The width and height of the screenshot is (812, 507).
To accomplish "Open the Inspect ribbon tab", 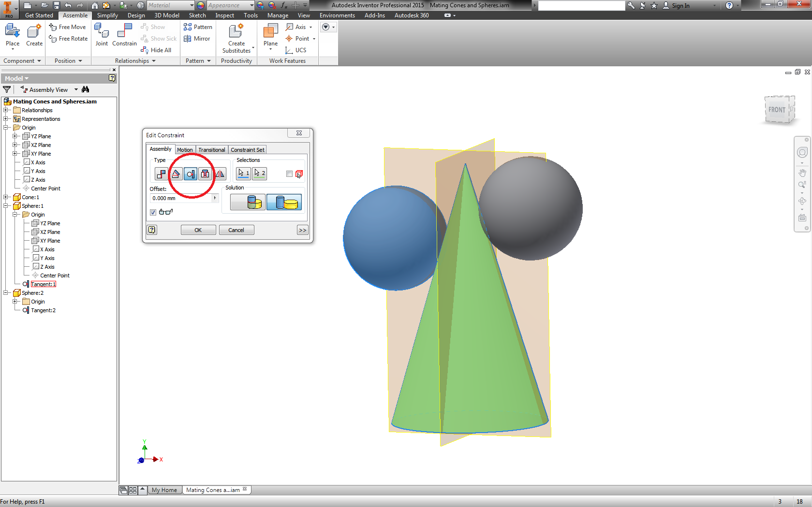I will [x=224, y=15].
